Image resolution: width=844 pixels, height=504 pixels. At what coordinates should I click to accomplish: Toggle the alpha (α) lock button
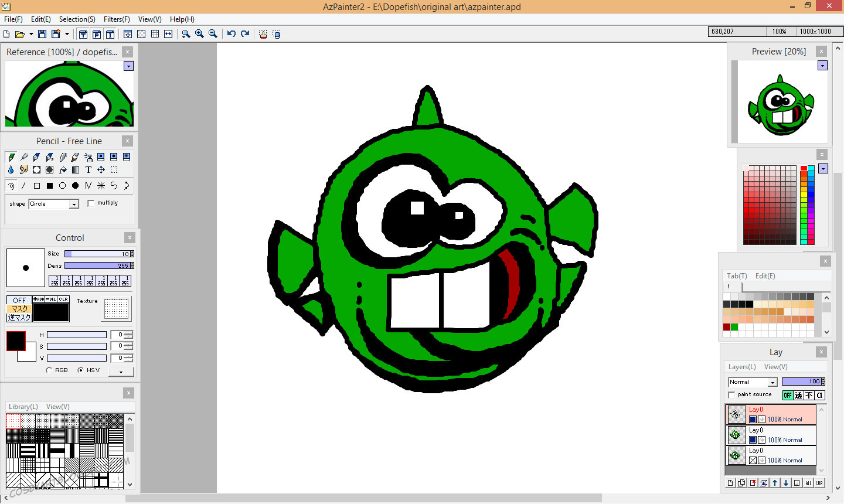pyautogui.click(x=820, y=396)
